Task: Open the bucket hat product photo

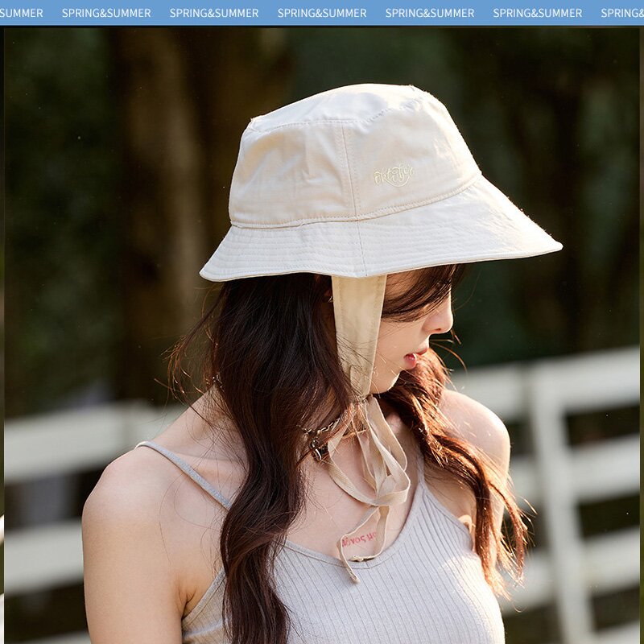Action: click(x=322, y=335)
